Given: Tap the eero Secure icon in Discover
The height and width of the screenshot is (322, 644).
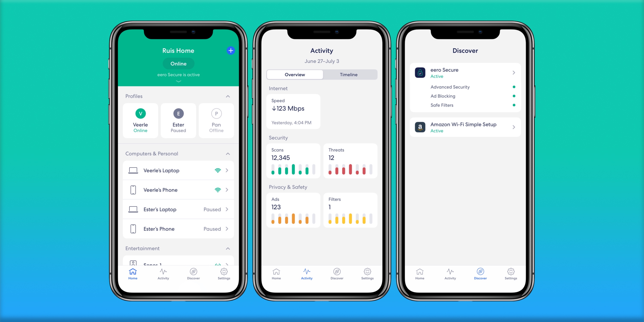Looking at the screenshot, I should [420, 72].
